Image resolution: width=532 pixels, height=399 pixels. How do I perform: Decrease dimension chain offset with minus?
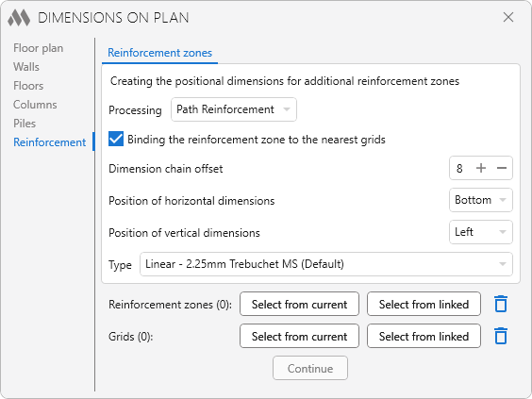pyautogui.click(x=502, y=168)
